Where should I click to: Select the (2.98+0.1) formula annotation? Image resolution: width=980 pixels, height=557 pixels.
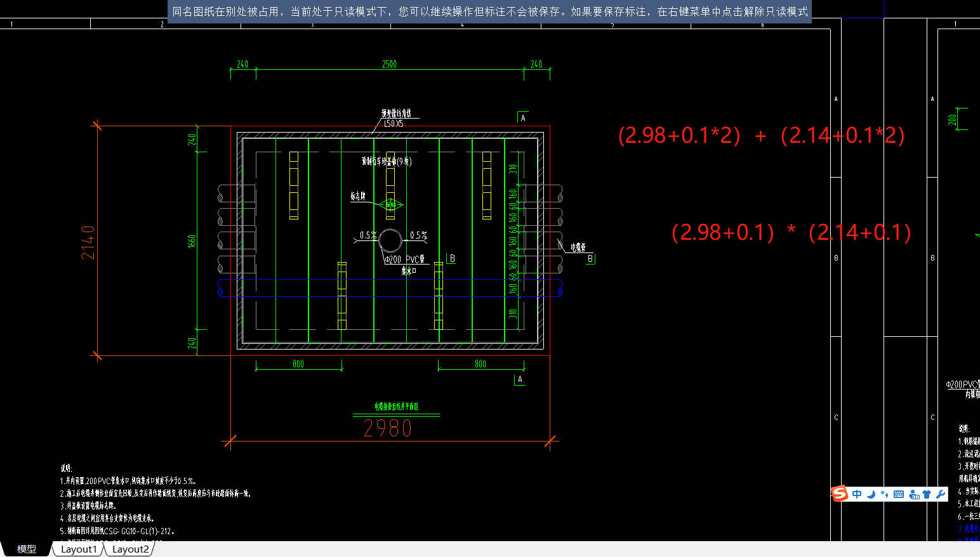pos(723,232)
